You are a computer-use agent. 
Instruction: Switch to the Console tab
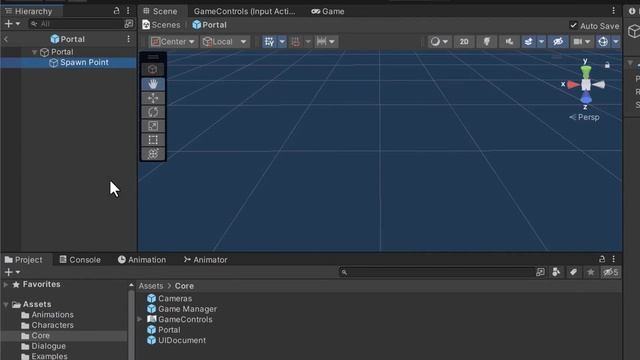tap(80, 260)
